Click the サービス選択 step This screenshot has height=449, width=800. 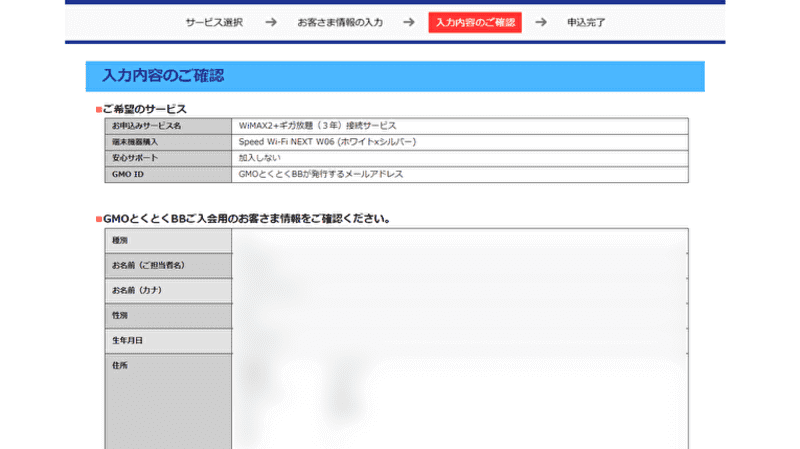click(x=214, y=22)
